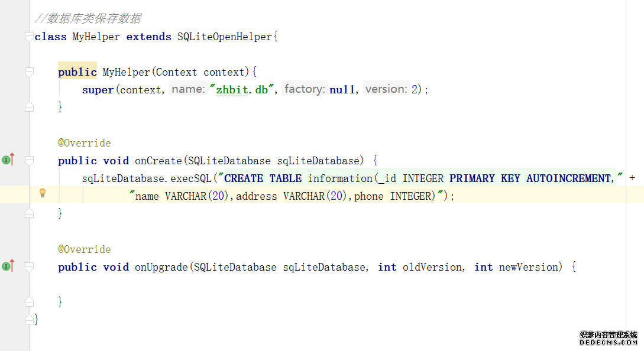644x351 pixels.
Task: Click the 'factory:' parameter hint
Action: pyautogui.click(x=304, y=89)
